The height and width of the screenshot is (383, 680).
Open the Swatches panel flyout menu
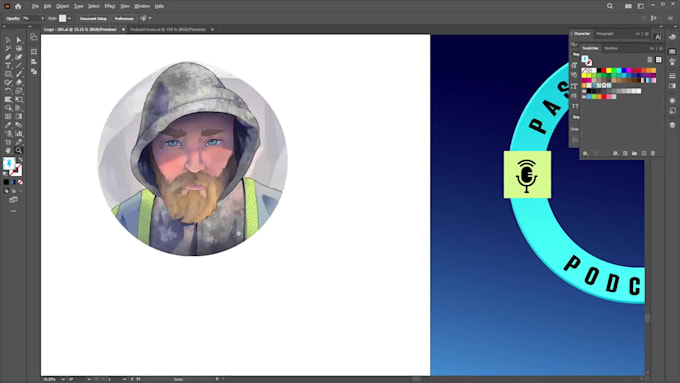660,48
